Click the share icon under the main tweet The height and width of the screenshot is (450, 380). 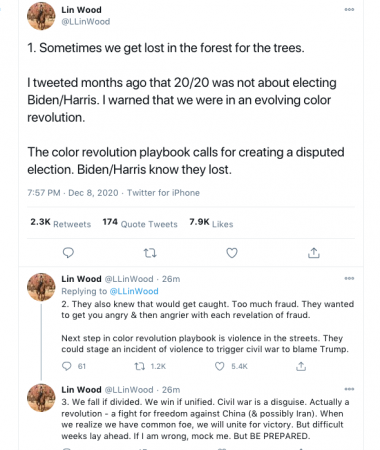pos(314,253)
